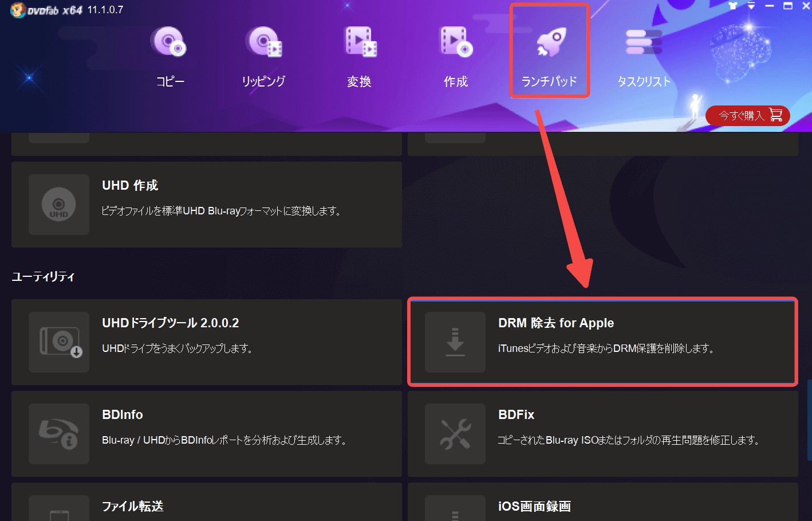Click the DRM 除去 for Apple download icon
The height and width of the screenshot is (521, 812).
click(455, 342)
